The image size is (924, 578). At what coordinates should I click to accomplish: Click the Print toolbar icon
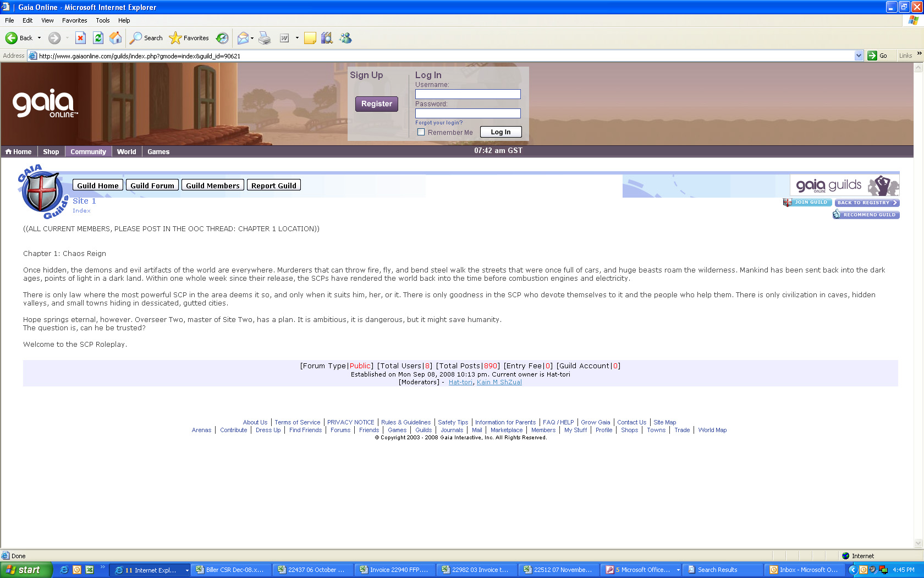[x=265, y=38]
